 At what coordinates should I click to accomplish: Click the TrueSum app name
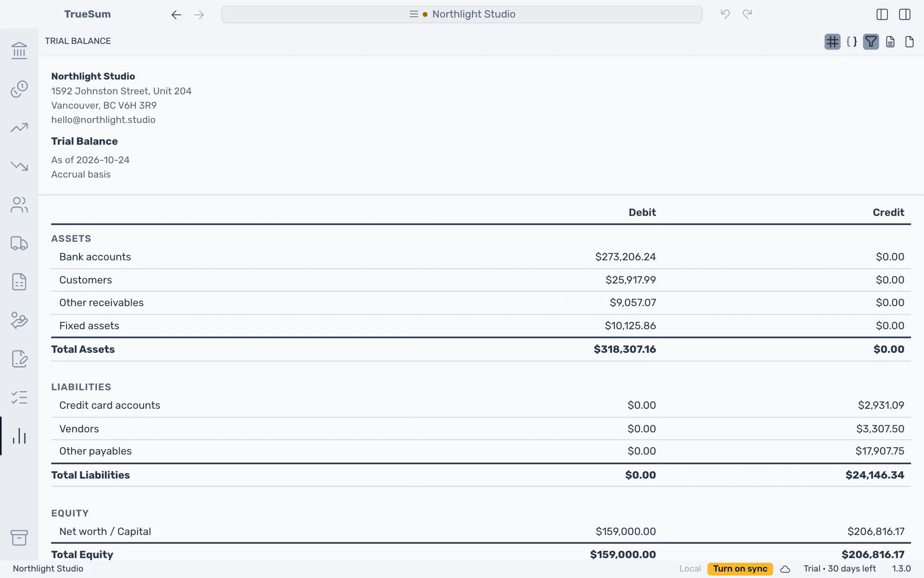(x=87, y=14)
